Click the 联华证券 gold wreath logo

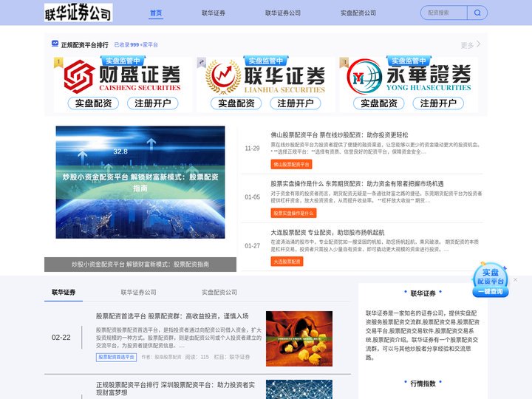[223, 77]
